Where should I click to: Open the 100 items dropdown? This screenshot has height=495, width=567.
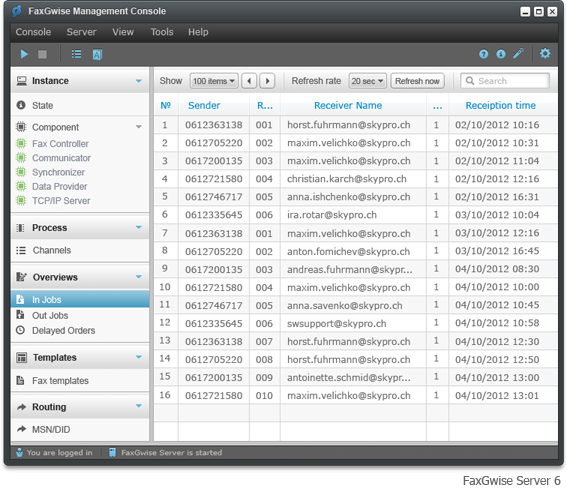point(214,81)
